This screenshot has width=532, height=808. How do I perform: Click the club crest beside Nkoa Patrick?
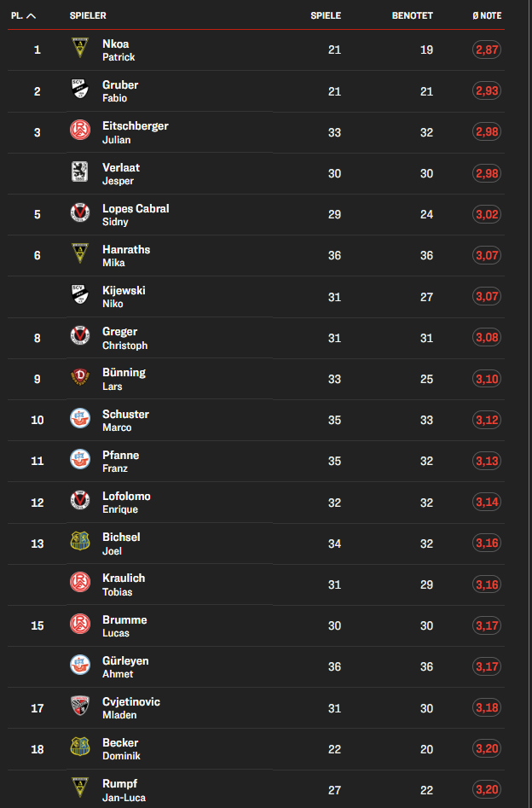pyautogui.click(x=79, y=49)
